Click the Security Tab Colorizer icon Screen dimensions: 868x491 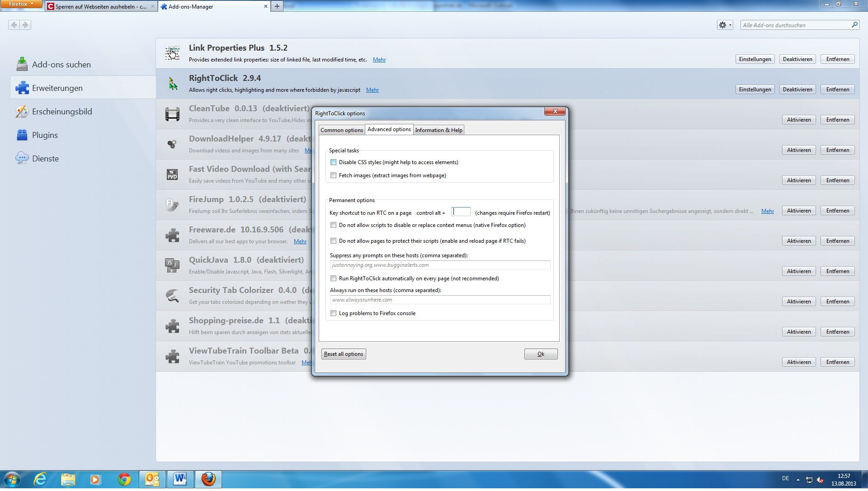point(172,296)
